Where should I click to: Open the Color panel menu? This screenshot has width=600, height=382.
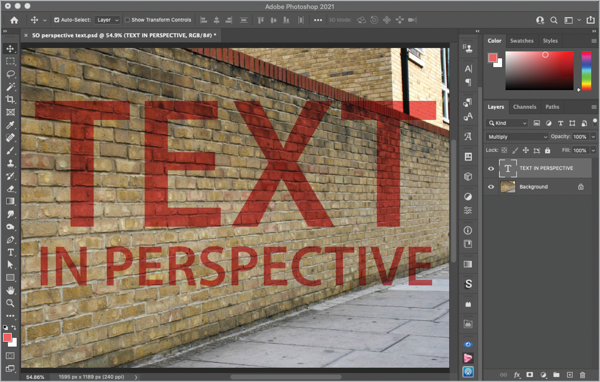[x=593, y=41]
